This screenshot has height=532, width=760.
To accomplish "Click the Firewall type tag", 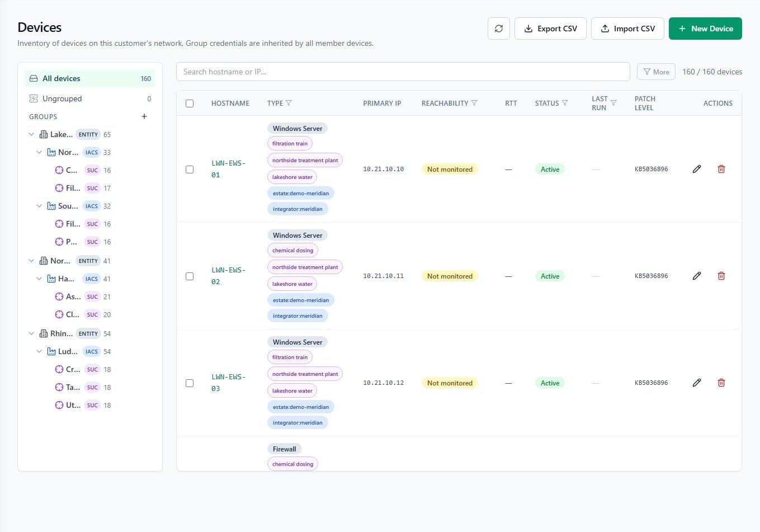I will 285,449.
